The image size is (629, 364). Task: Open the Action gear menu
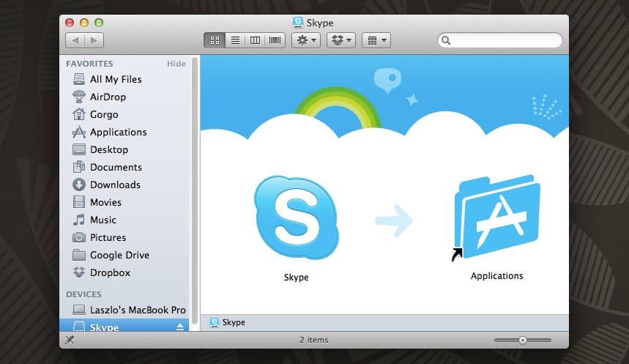(306, 40)
